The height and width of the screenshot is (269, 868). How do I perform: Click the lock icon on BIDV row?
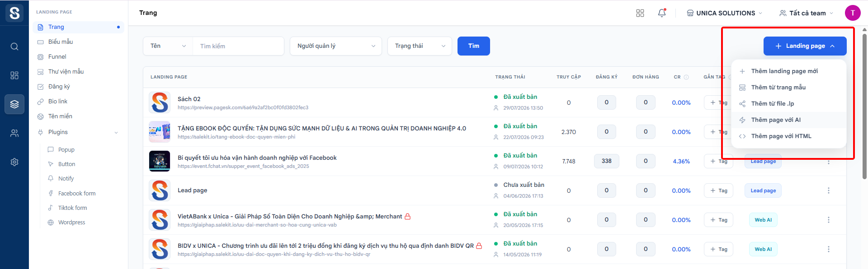(479, 246)
